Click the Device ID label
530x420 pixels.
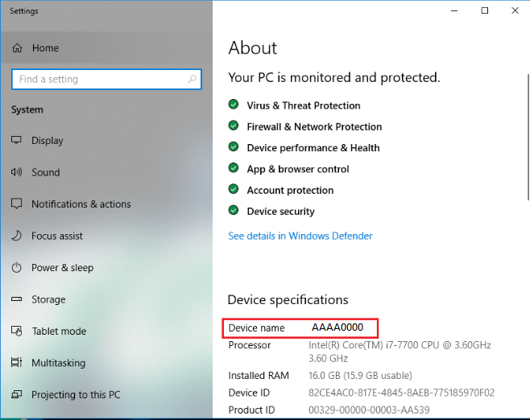[x=249, y=393]
